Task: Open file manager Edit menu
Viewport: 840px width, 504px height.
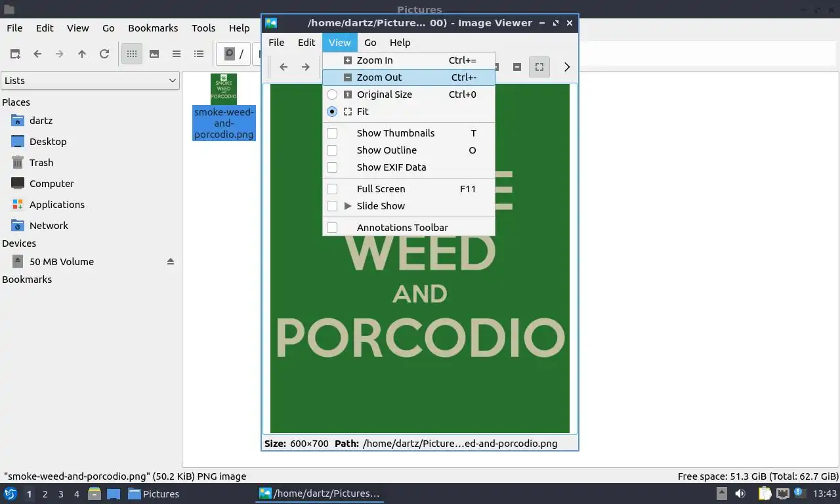Action: (x=45, y=28)
